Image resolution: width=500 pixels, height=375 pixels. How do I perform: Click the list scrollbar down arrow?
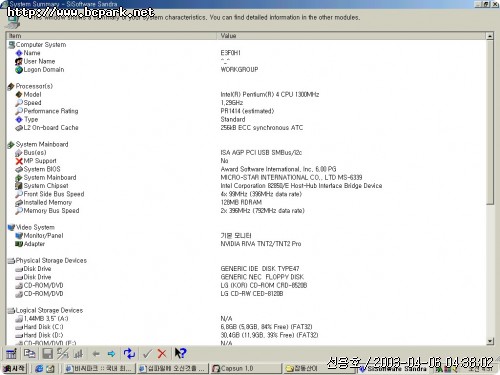click(490, 341)
